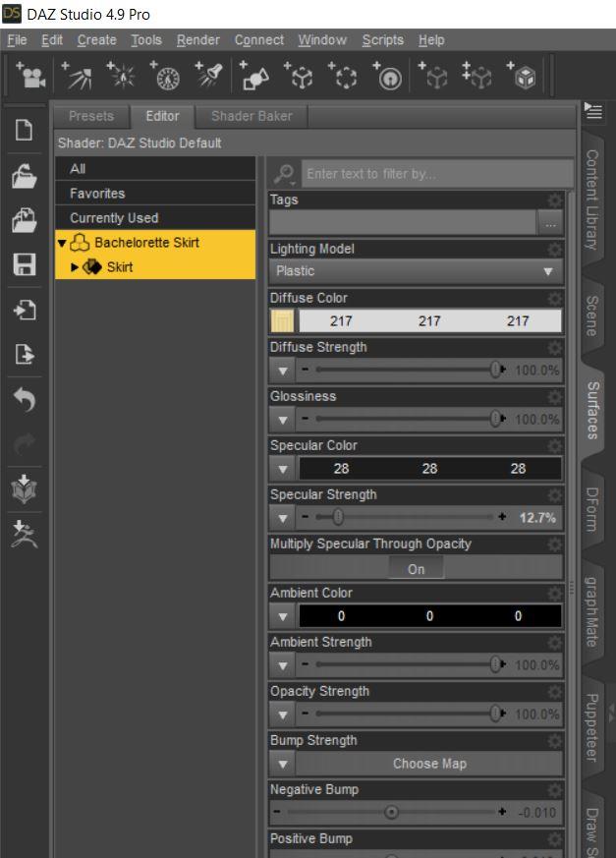Switch to Shader Baker tab
Image resolution: width=616 pixels, height=858 pixels.
tap(252, 116)
